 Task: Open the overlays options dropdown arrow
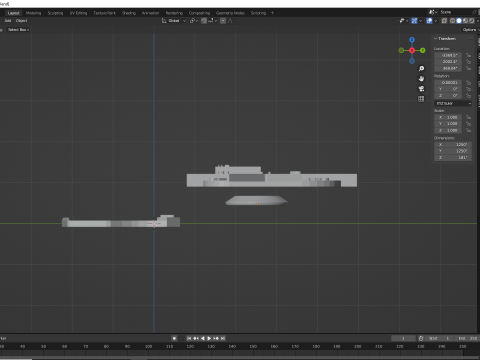coord(436,21)
